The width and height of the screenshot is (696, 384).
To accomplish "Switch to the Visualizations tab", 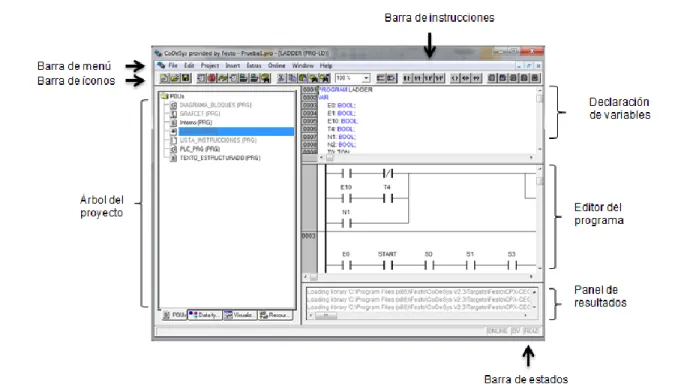I will [240, 315].
